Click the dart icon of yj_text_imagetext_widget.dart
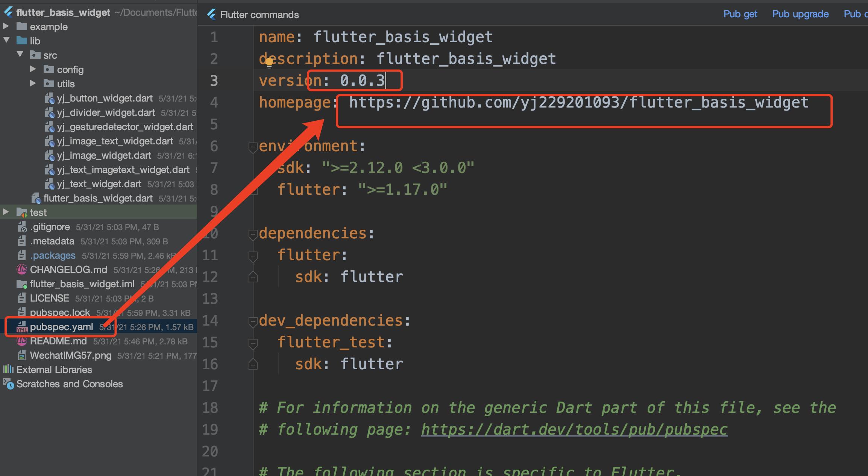868x476 pixels. click(49, 170)
